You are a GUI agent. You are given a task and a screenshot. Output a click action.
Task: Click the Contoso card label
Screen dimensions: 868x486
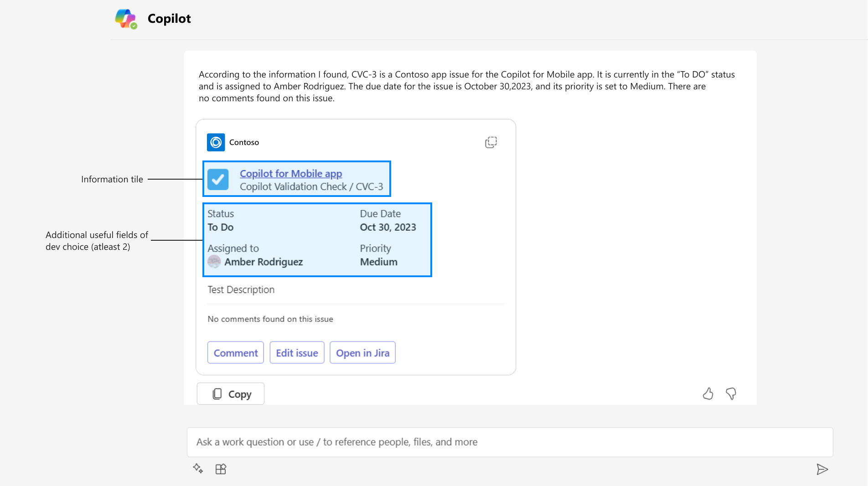(244, 142)
